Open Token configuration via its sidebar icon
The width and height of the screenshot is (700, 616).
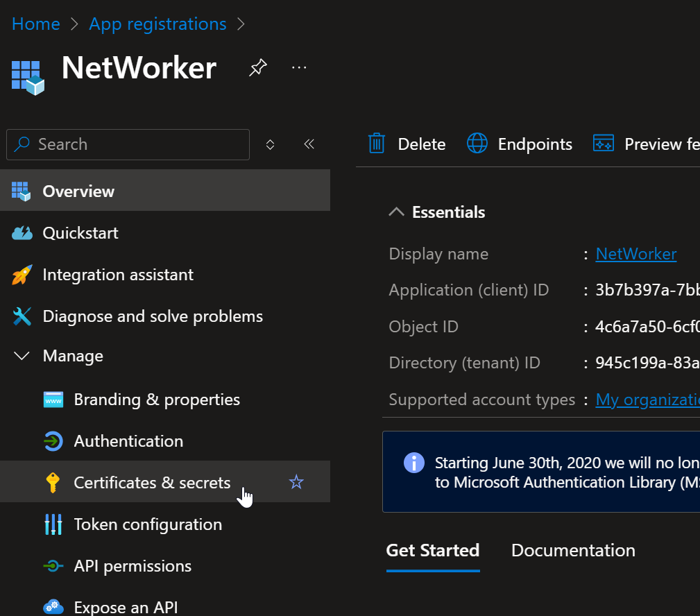click(x=54, y=524)
